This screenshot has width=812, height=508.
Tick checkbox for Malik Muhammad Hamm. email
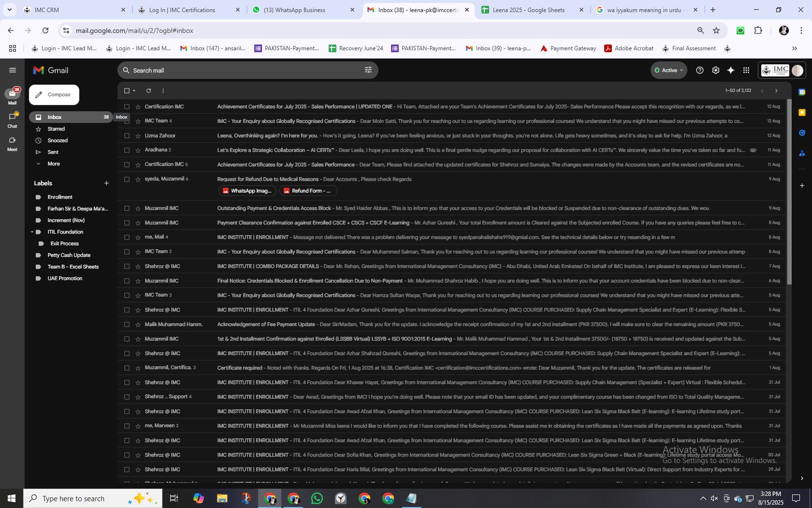coord(127,324)
